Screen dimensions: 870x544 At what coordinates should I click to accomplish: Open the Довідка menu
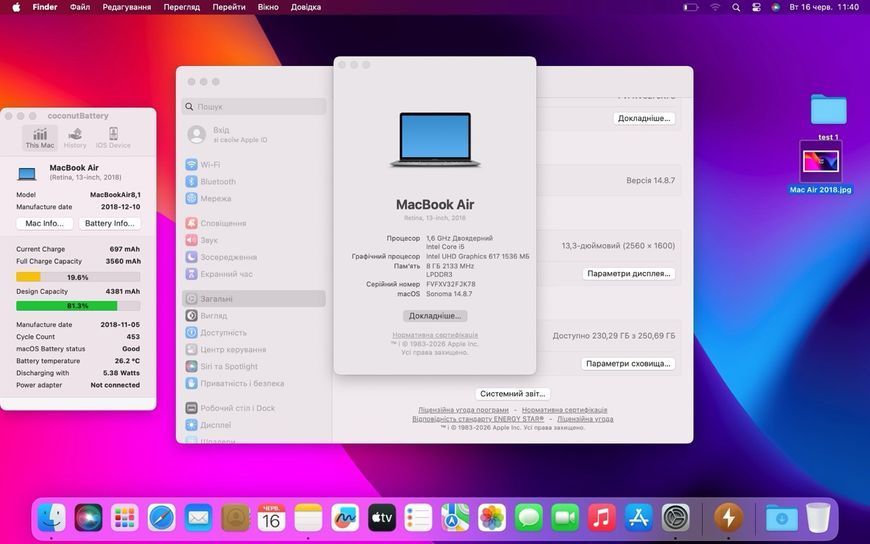click(x=306, y=7)
